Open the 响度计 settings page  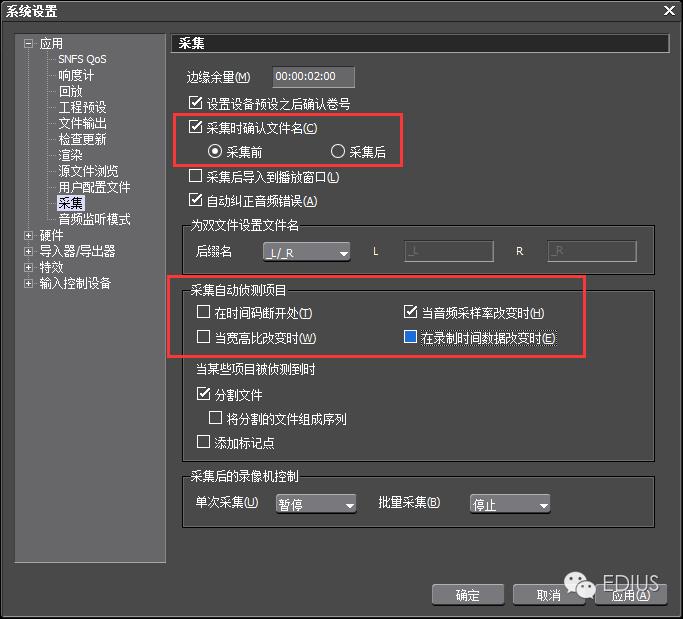click(76, 75)
